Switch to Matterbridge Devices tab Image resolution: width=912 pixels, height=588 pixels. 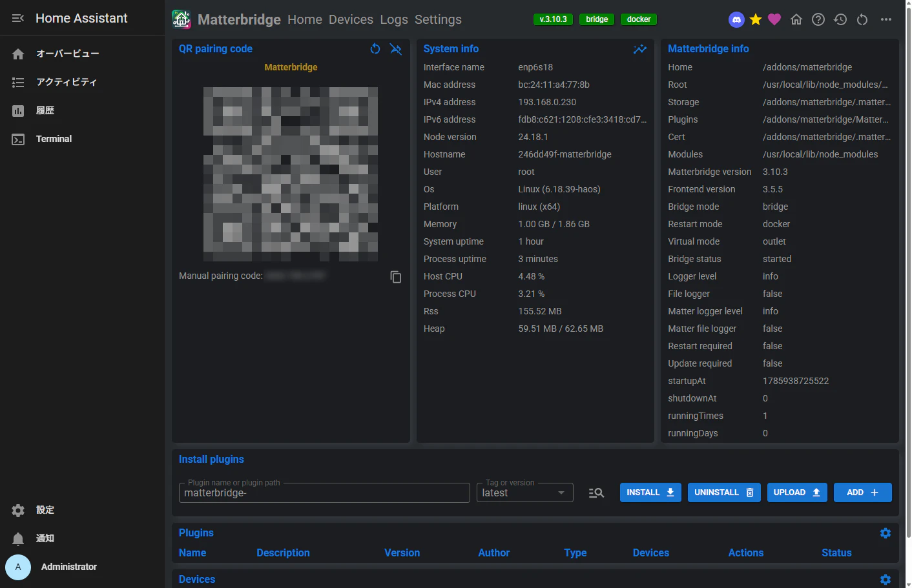(x=351, y=19)
